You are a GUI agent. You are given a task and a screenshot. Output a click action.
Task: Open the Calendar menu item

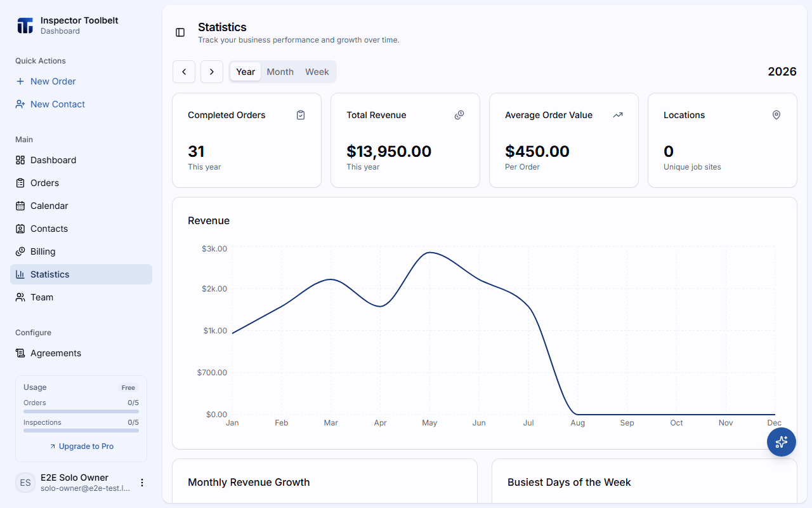click(x=81, y=206)
